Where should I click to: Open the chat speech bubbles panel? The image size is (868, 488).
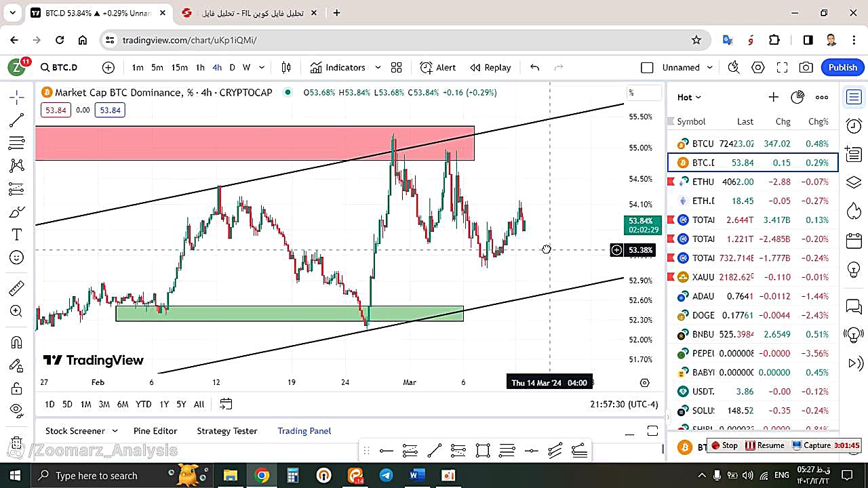pos(854,306)
